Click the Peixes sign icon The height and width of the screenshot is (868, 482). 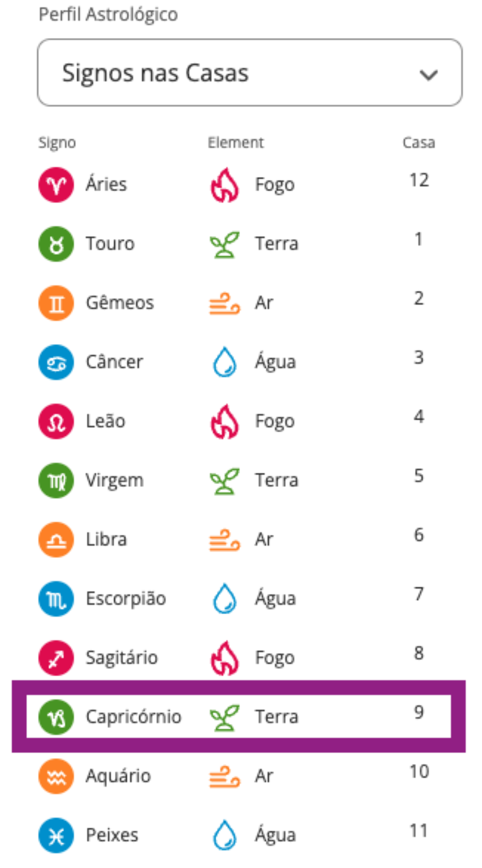pyautogui.click(x=56, y=835)
